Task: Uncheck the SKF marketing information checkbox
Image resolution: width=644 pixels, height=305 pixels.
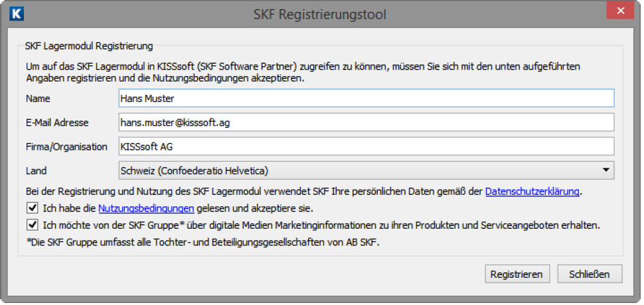Action: click(33, 225)
